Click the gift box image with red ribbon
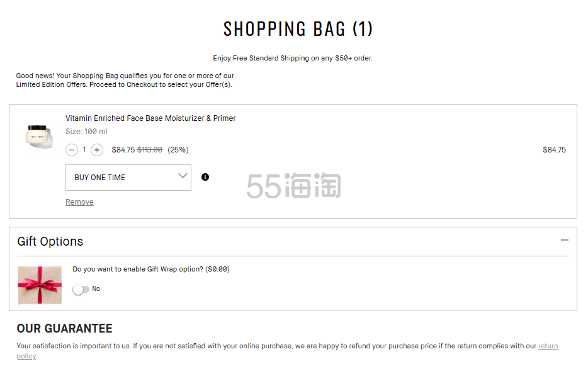The image size is (588, 371). coord(40,285)
